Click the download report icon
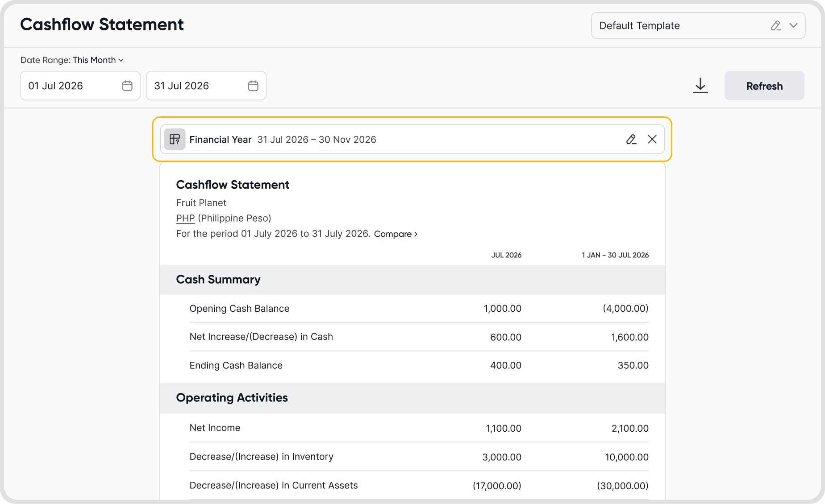The width and height of the screenshot is (825, 504). click(700, 86)
